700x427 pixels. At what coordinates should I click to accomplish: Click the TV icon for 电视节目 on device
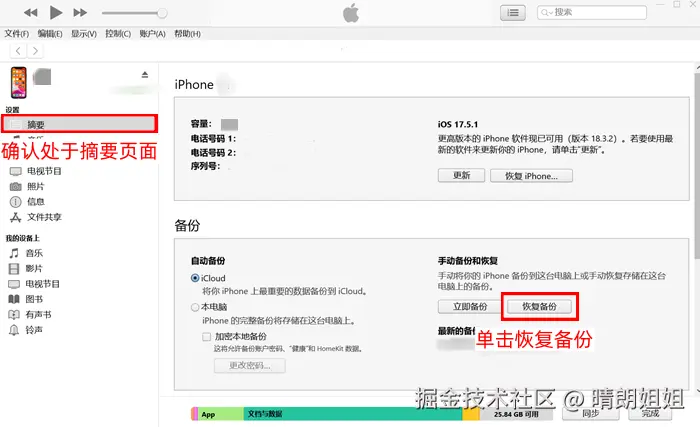click(x=14, y=284)
